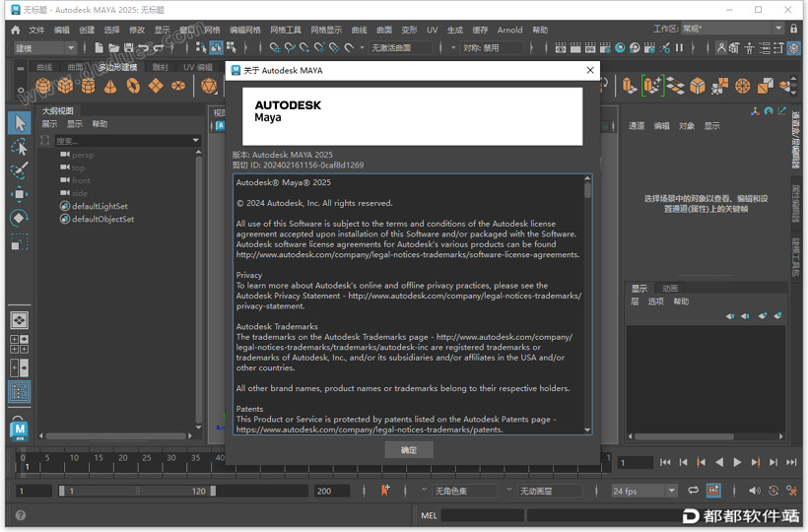Viewport: 808px width, 532px height.
Task: Open the Outliner search dropdown arrow
Action: click(195, 140)
